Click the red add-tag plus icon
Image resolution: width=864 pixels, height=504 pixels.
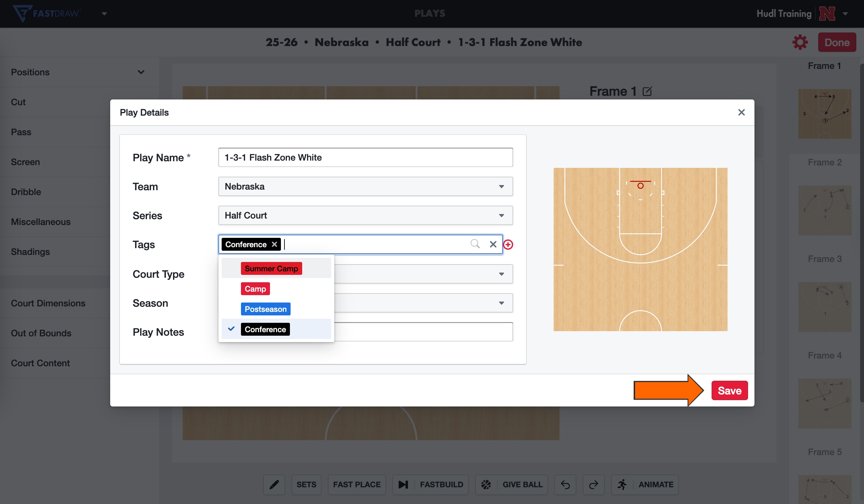(508, 244)
